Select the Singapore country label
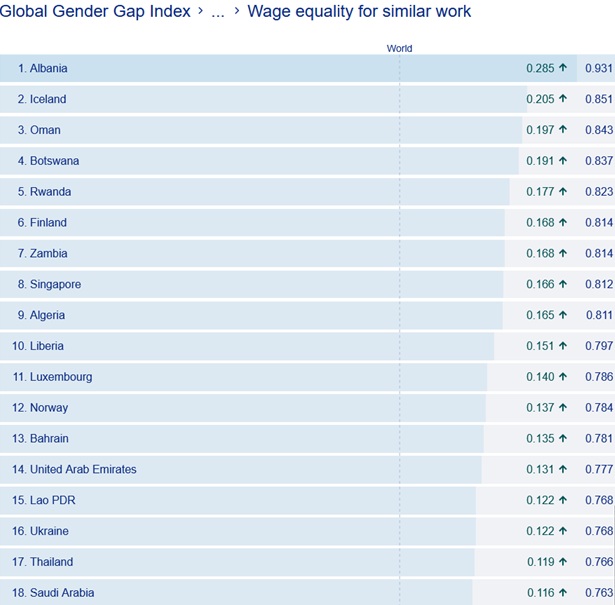This screenshot has height=605, width=615. pos(55,285)
